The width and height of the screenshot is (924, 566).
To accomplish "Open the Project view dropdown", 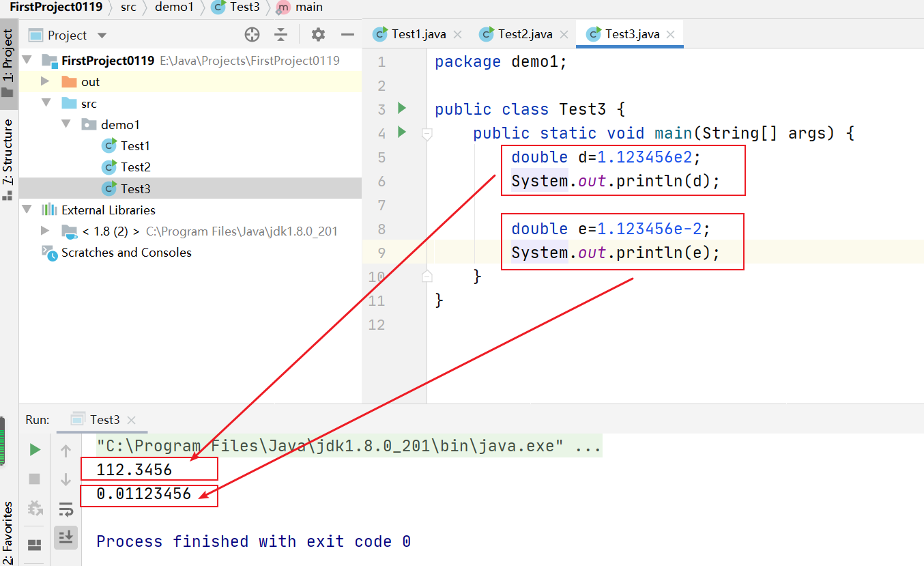I will 102,36.
